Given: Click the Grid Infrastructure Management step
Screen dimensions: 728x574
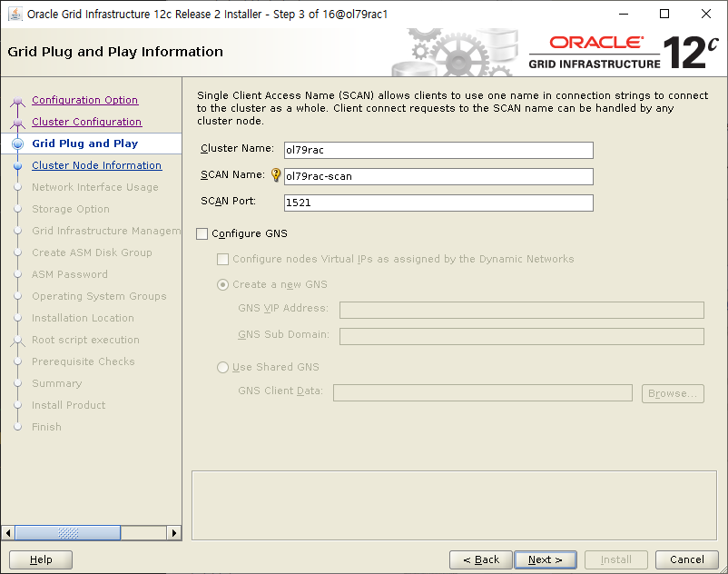Looking at the screenshot, I should click(106, 231).
